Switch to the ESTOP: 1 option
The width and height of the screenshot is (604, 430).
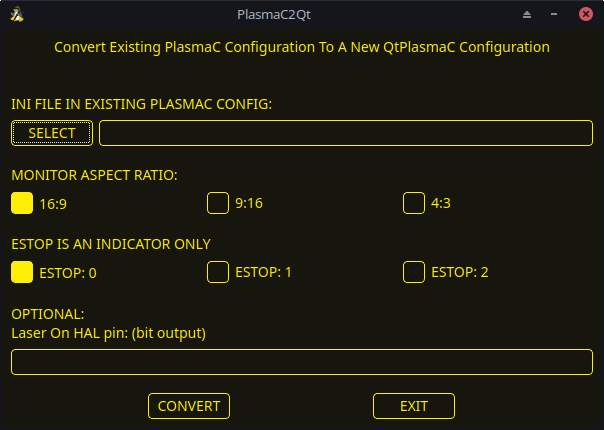pyautogui.click(x=218, y=271)
